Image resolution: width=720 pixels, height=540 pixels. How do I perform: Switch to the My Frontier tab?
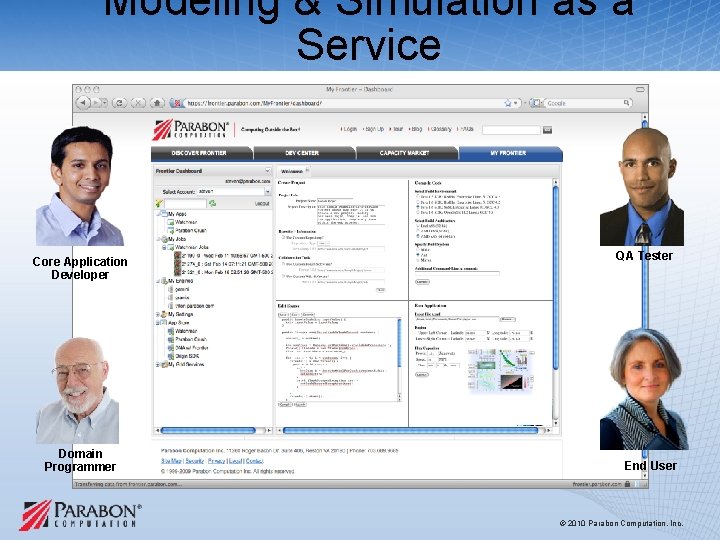pos(510,153)
